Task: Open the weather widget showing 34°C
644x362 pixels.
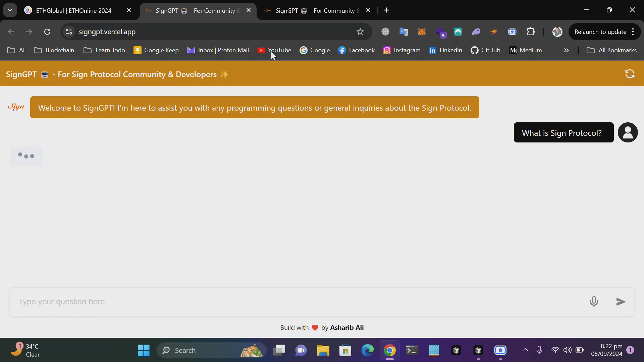Action: 25,350
